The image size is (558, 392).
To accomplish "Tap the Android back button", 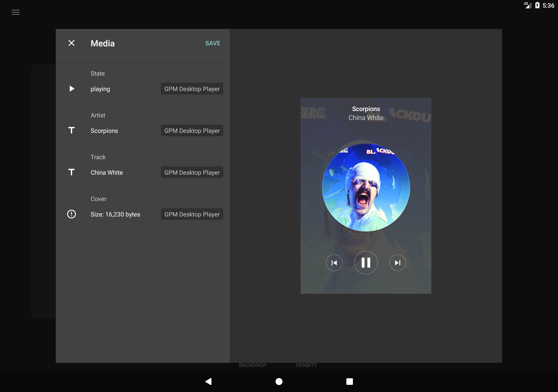I will pyautogui.click(x=209, y=382).
